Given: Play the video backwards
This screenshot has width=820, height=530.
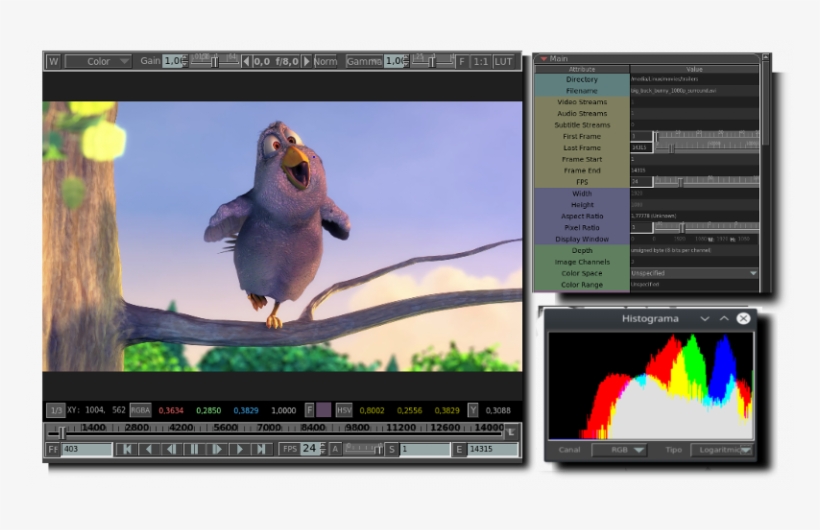Looking at the screenshot, I should click(172, 450).
